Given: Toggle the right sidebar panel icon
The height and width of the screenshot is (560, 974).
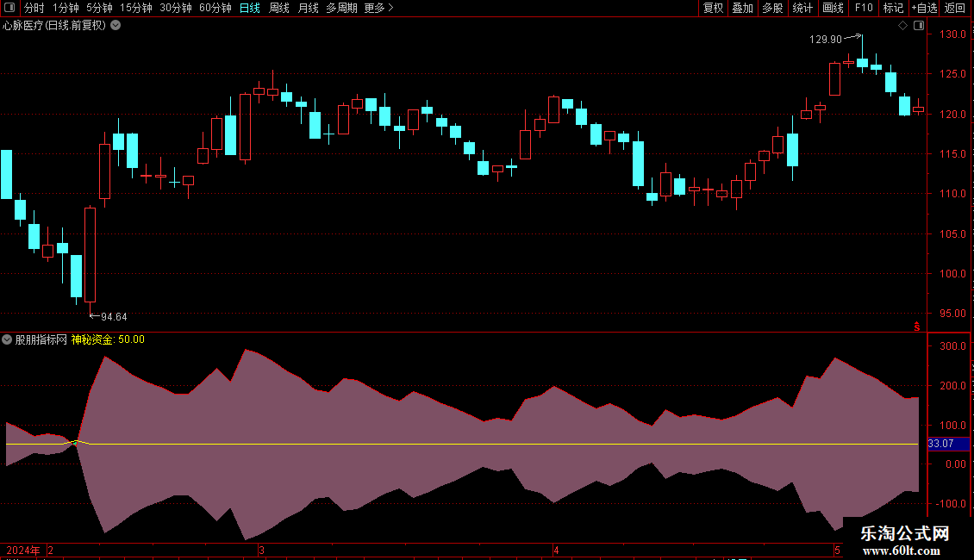Looking at the screenshot, I should pyautogui.click(x=919, y=26).
